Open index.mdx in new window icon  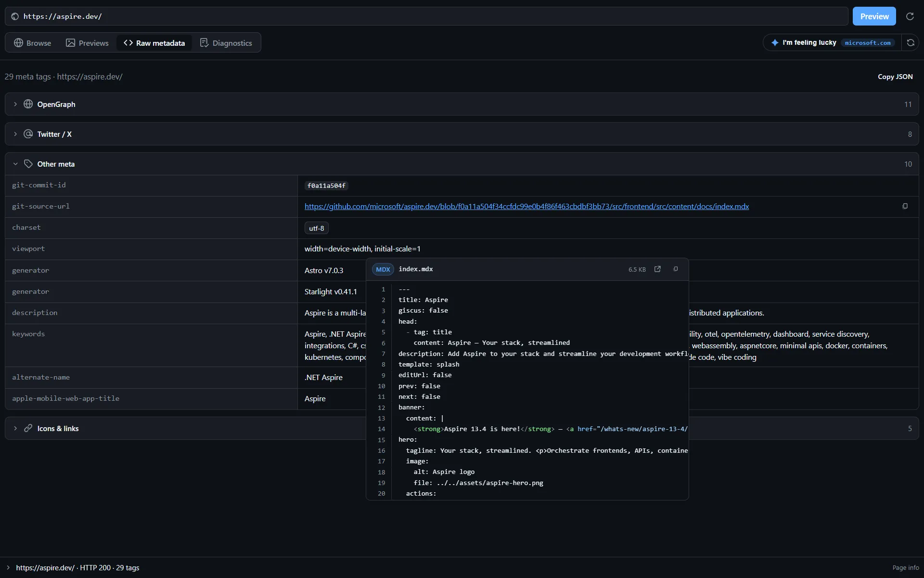657,269
